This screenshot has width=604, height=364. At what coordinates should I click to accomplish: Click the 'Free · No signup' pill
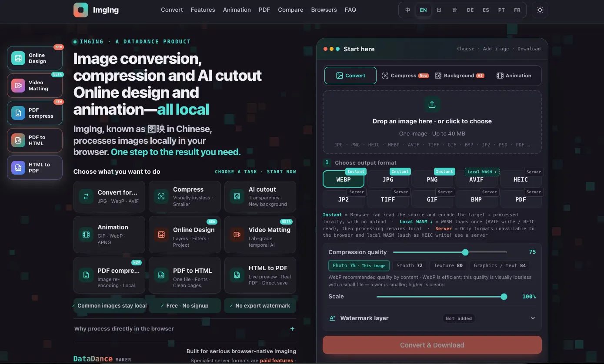tap(184, 306)
